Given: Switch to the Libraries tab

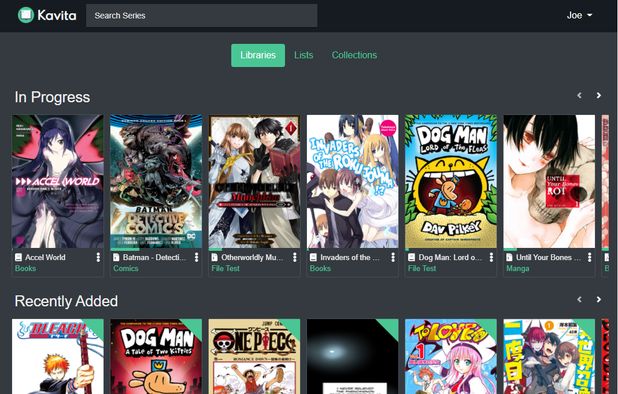Looking at the screenshot, I should coord(258,55).
